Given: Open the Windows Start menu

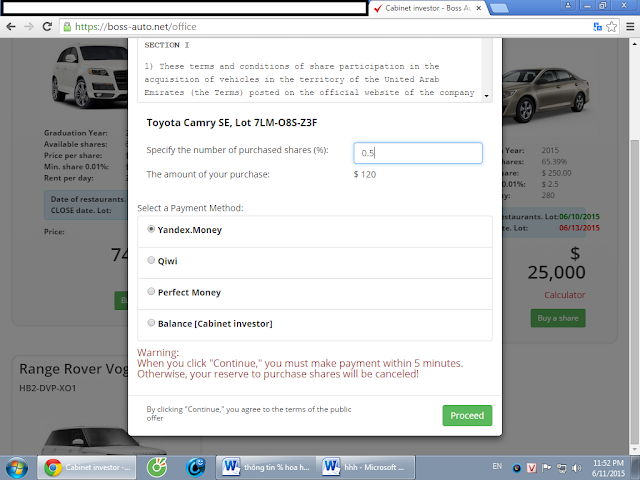Looking at the screenshot, I should pyautogui.click(x=17, y=468).
